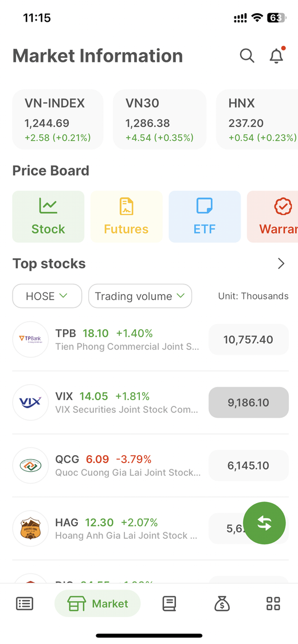Open the ETF price board tile
This screenshot has height=644, width=298.
pyautogui.click(x=205, y=216)
